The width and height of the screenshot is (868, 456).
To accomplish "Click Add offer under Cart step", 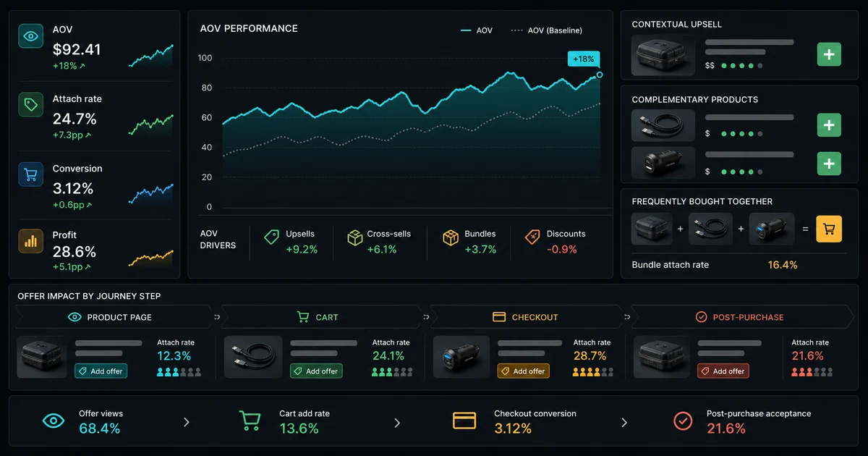I will [316, 371].
